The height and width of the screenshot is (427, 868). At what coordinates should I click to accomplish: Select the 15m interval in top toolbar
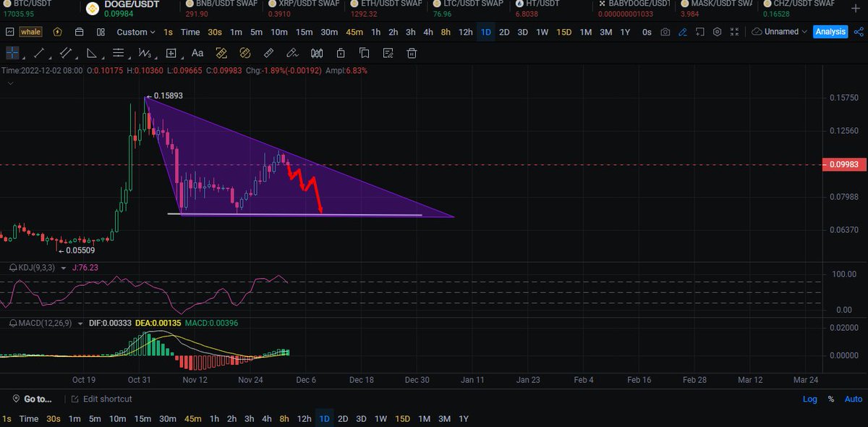tap(304, 32)
